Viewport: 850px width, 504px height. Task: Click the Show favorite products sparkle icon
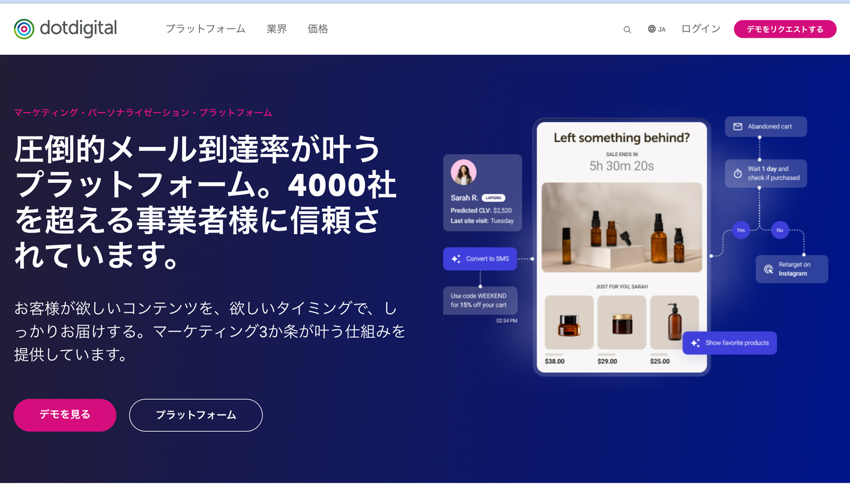pyautogui.click(x=695, y=343)
